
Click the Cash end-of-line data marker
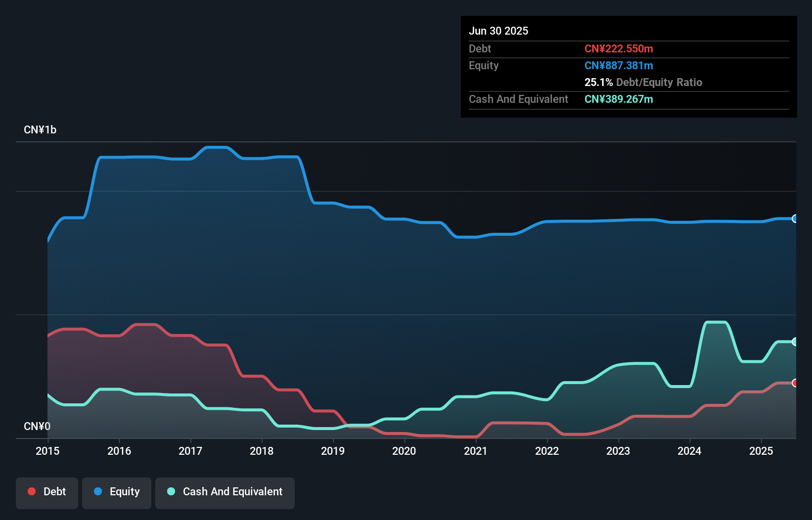tap(795, 342)
